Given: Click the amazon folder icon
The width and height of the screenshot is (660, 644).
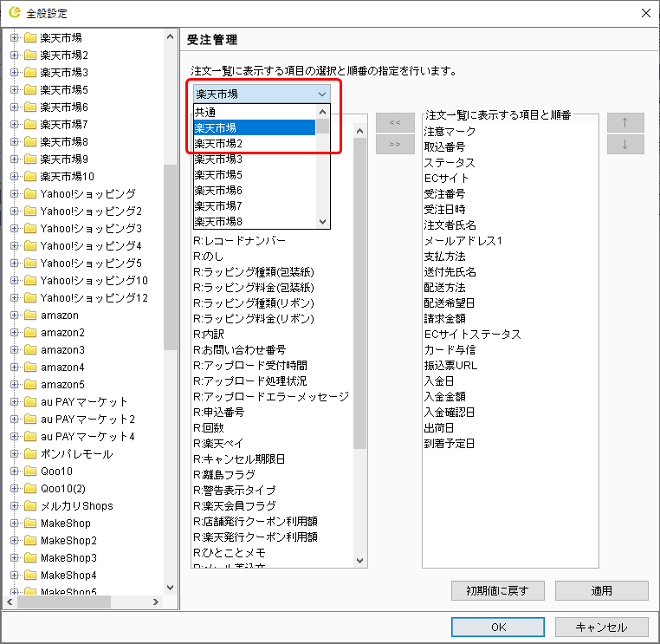Looking at the screenshot, I should (x=30, y=315).
